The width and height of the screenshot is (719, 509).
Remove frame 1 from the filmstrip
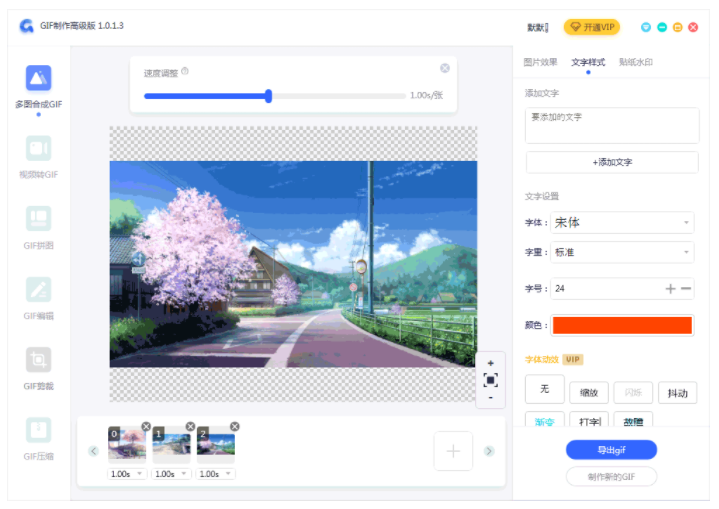(x=190, y=426)
